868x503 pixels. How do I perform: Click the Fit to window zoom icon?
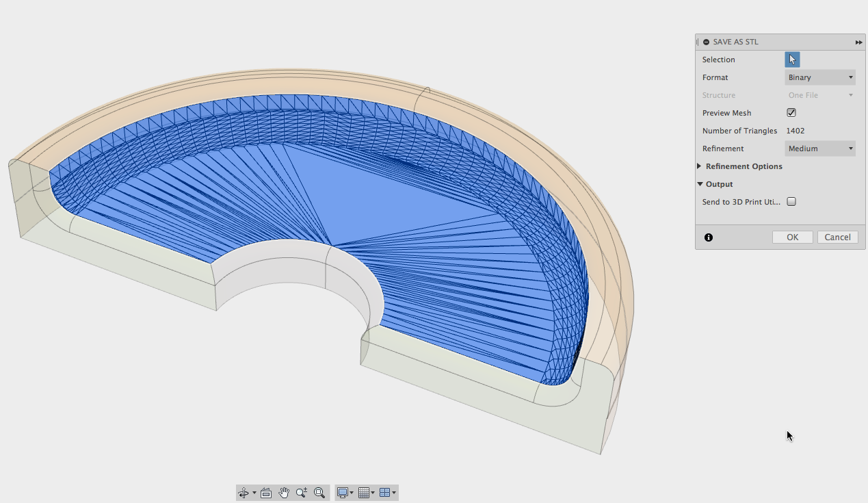(x=319, y=493)
